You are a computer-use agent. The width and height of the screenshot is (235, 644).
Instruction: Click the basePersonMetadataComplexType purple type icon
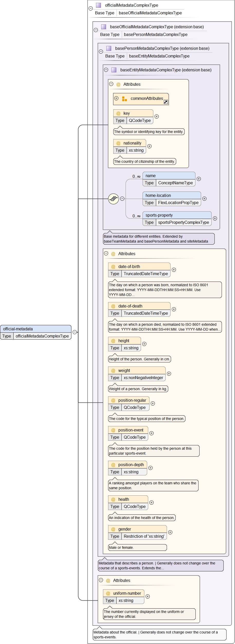[x=109, y=48]
